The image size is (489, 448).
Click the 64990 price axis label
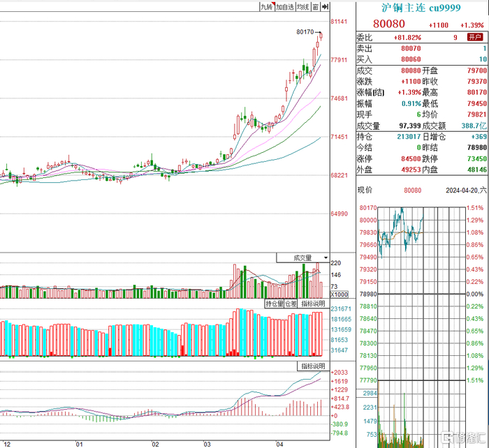(x=339, y=214)
